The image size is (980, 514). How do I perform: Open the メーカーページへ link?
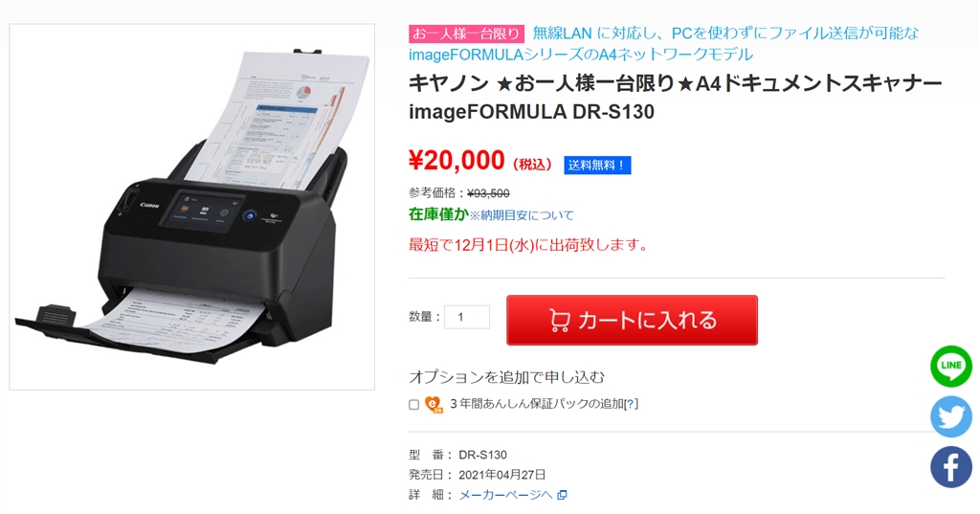(x=505, y=495)
